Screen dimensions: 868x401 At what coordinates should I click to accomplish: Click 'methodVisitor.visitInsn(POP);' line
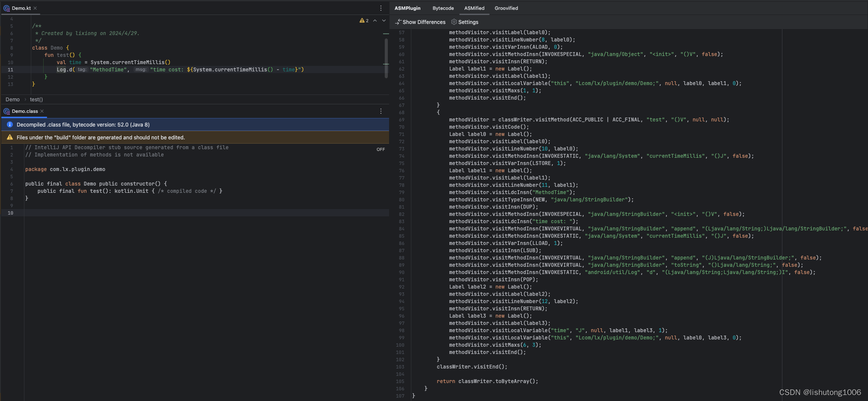(493, 280)
